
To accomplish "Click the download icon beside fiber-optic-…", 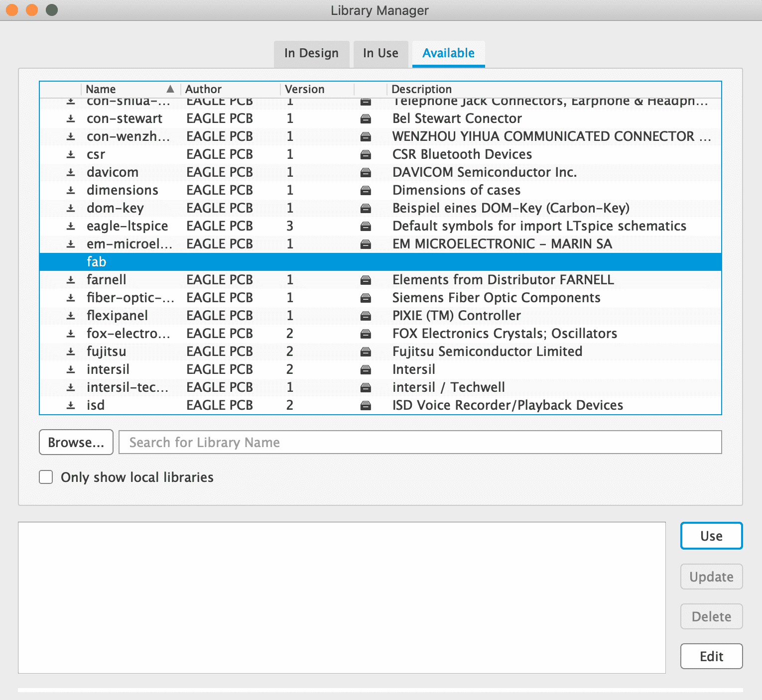I will [x=71, y=298].
